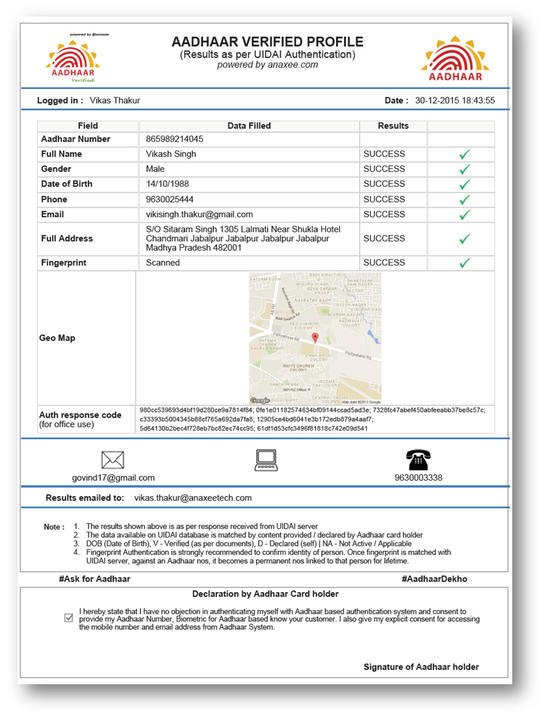Image resolution: width=547 pixels, height=720 pixels.
Task: Select the Gender value Male
Action: [x=155, y=169]
